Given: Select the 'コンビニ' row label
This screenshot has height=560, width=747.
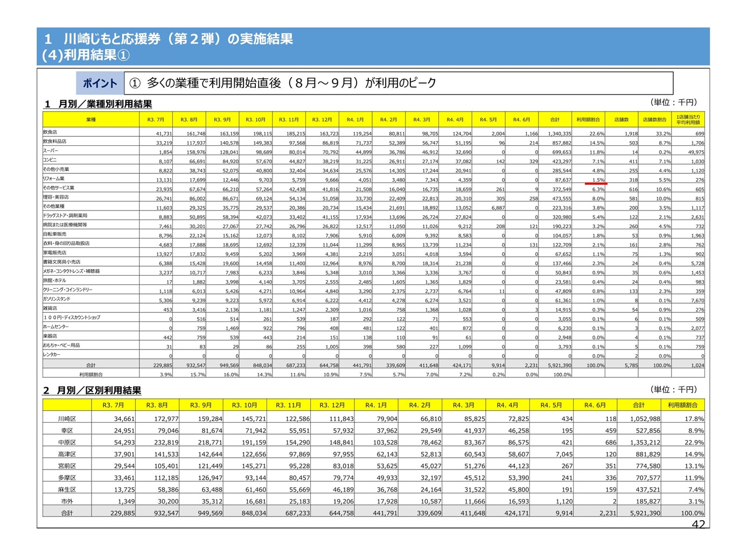Looking at the screenshot, I should click(50, 160).
